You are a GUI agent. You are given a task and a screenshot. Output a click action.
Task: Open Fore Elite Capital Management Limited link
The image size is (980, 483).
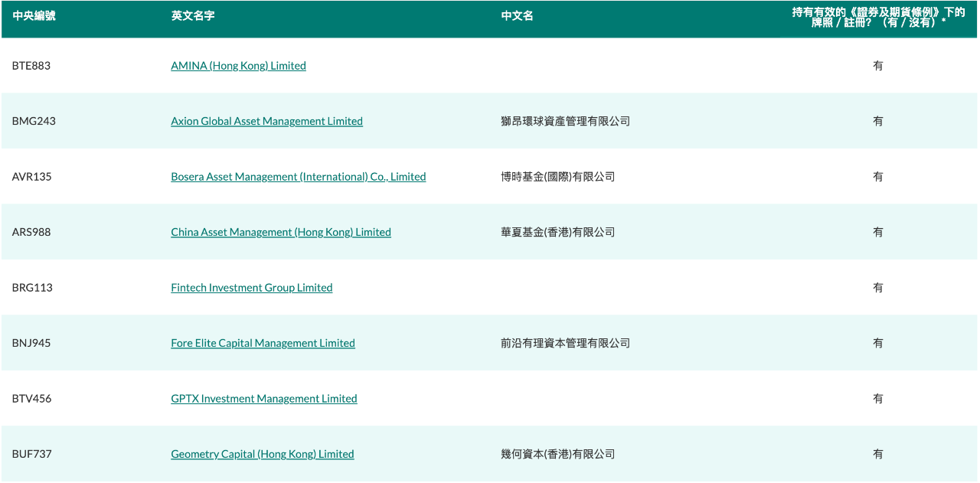(263, 343)
